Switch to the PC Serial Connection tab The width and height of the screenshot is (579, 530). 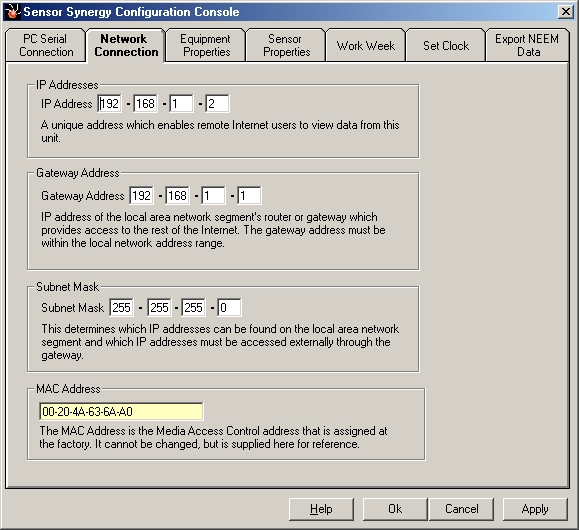(46, 45)
